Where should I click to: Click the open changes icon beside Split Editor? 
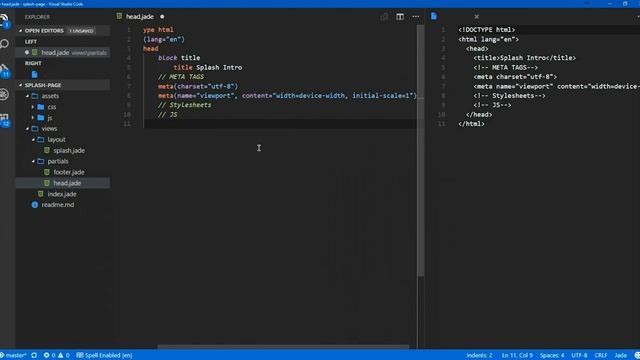(x=384, y=17)
